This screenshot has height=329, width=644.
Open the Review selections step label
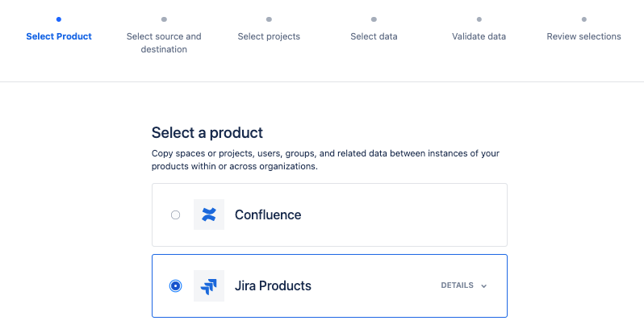pyautogui.click(x=583, y=36)
